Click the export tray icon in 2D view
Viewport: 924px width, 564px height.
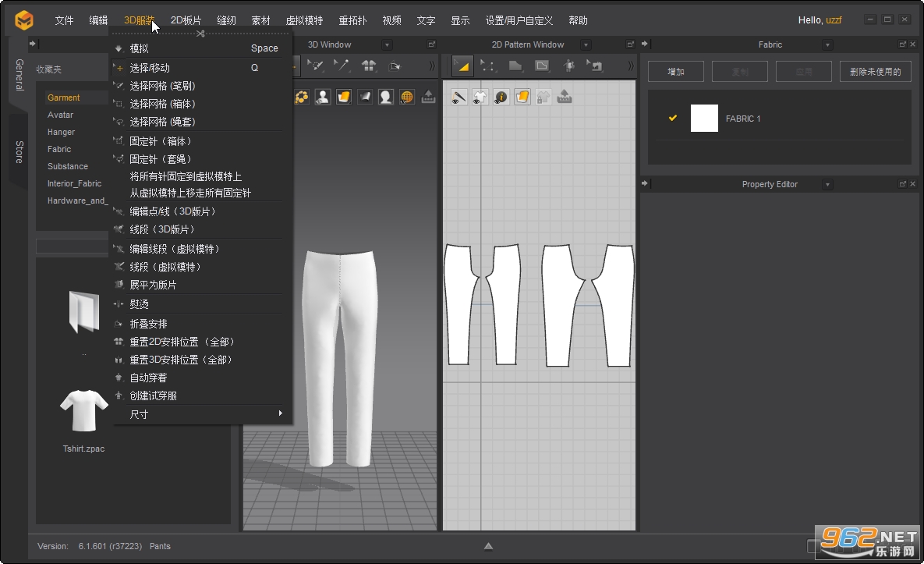pyautogui.click(x=565, y=97)
